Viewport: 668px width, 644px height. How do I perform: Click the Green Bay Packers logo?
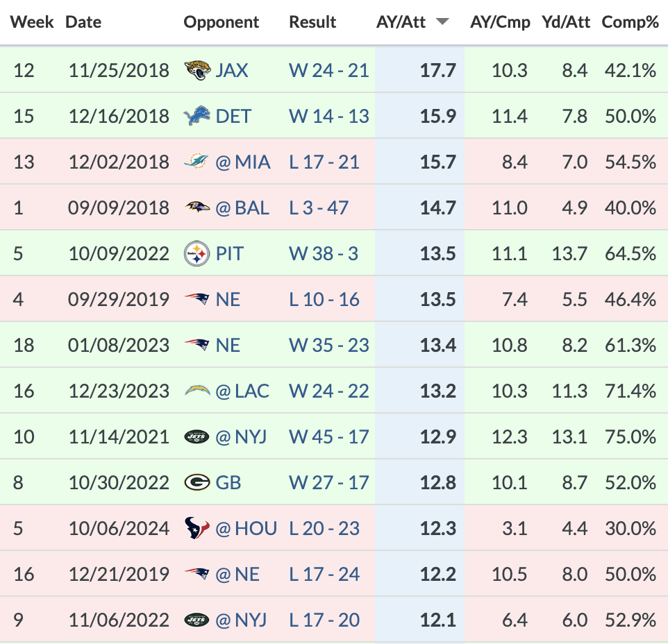(197, 482)
